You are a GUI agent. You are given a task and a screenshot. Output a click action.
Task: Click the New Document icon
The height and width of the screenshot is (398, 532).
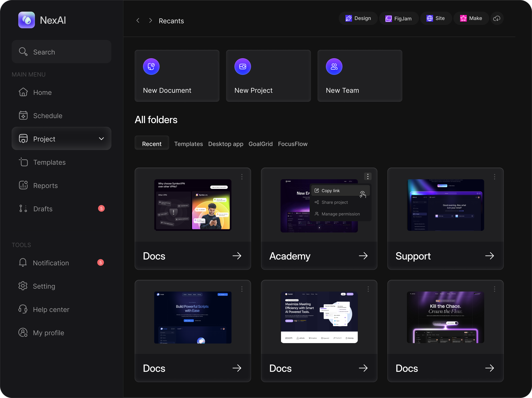pyautogui.click(x=151, y=67)
